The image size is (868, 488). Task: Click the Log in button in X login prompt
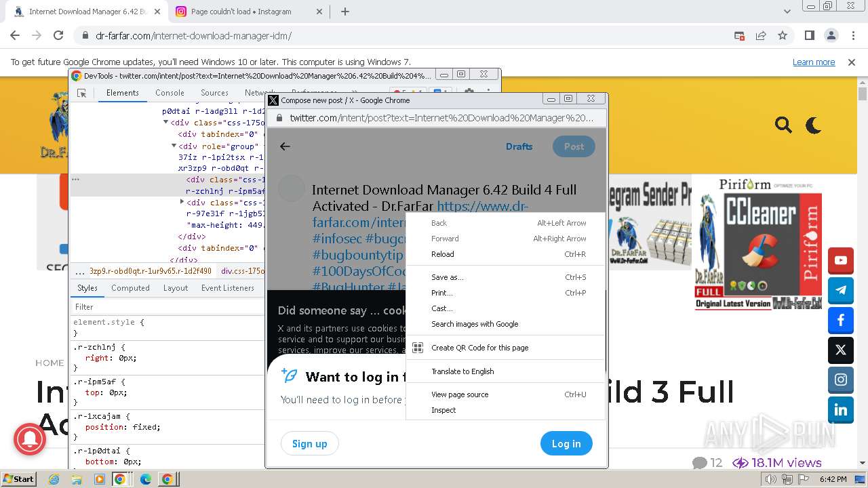click(566, 444)
